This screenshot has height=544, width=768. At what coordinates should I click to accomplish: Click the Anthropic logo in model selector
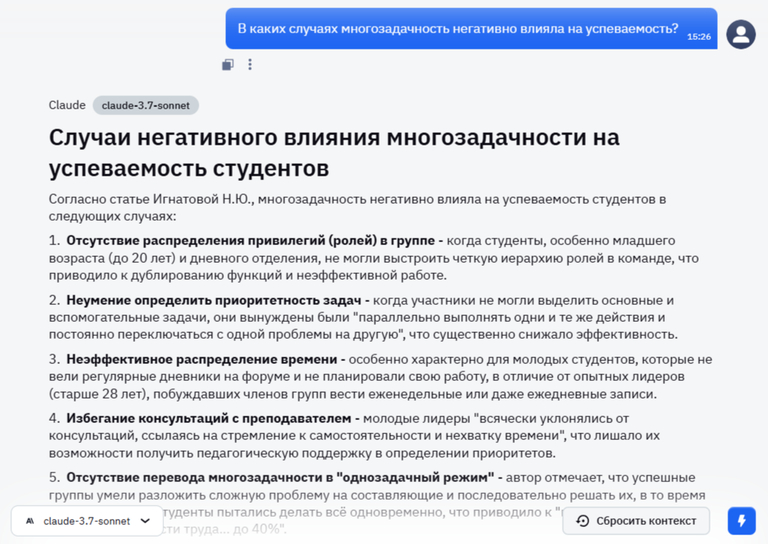tap(30, 521)
